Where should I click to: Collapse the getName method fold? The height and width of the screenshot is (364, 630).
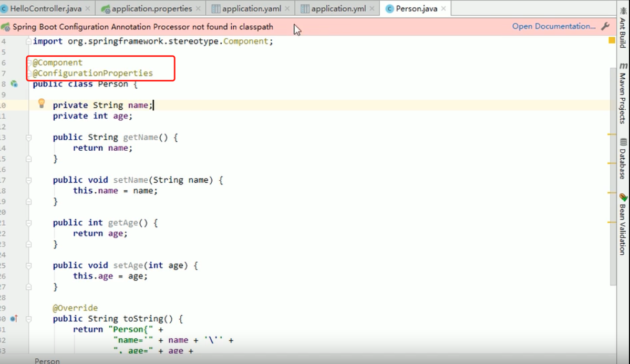pos(28,138)
